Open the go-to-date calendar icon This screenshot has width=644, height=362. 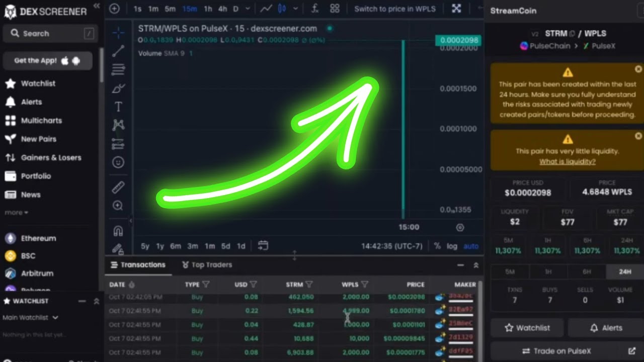pyautogui.click(x=263, y=246)
